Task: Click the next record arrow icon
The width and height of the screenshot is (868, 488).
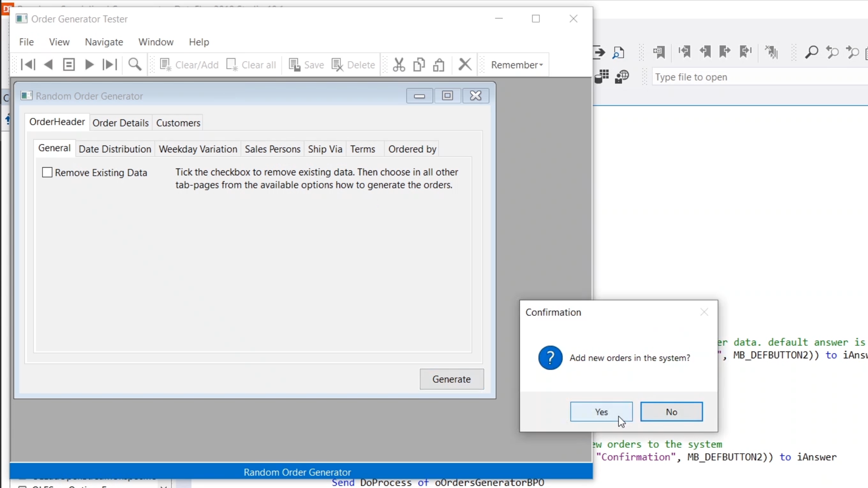Action: 90,65
